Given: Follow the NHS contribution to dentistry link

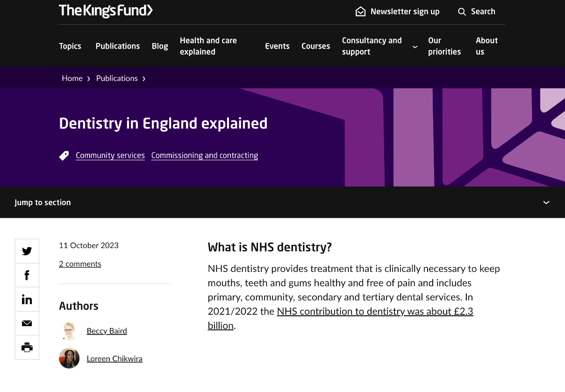Looking at the screenshot, I should 375,311.
